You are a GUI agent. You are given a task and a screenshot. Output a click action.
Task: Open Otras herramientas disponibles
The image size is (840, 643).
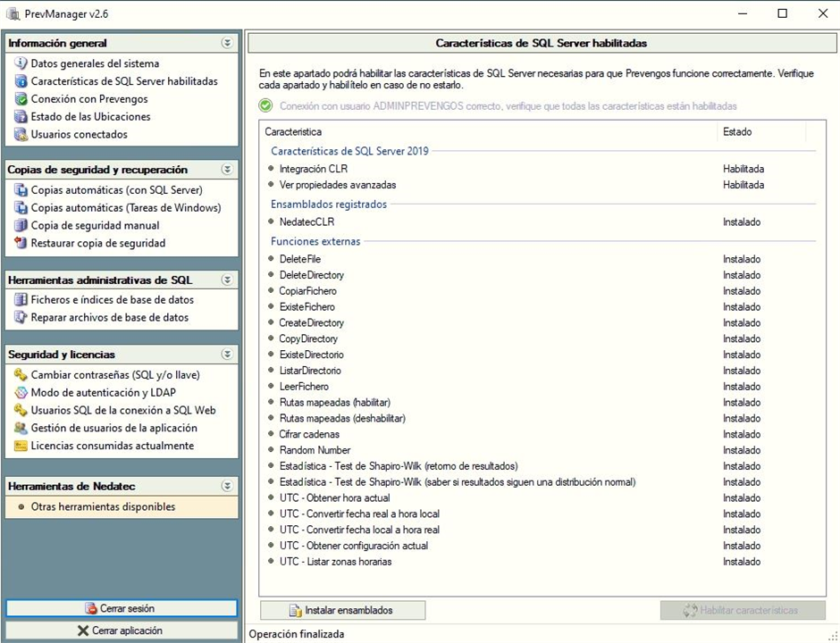[x=103, y=507]
